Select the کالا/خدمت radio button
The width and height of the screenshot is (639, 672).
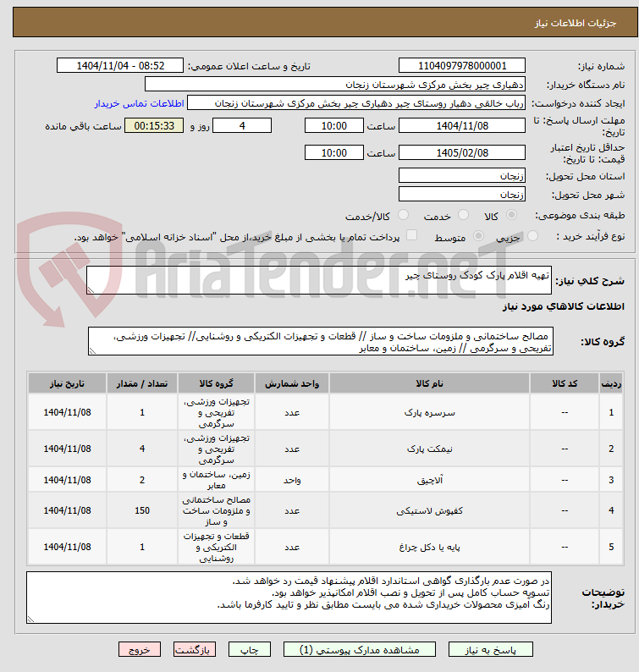coord(403,215)
